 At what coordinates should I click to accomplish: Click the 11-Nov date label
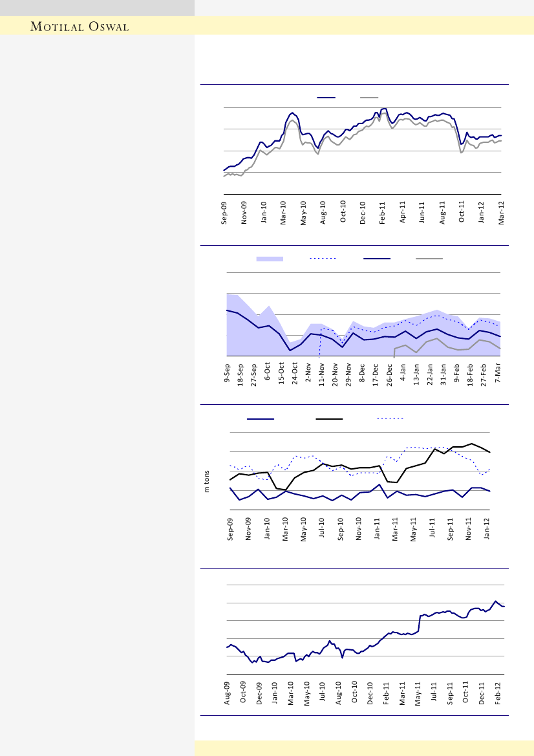point(322,376)
